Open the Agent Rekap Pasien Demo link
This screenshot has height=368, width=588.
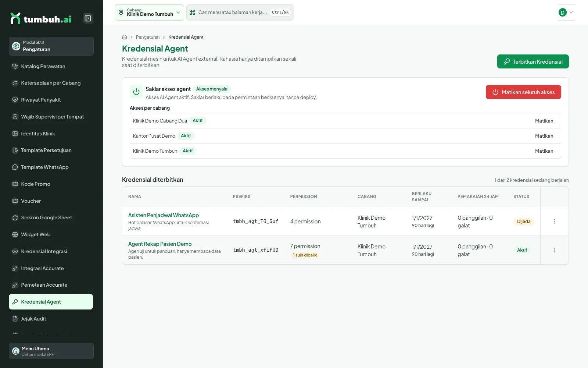click(x=160, y=244)
